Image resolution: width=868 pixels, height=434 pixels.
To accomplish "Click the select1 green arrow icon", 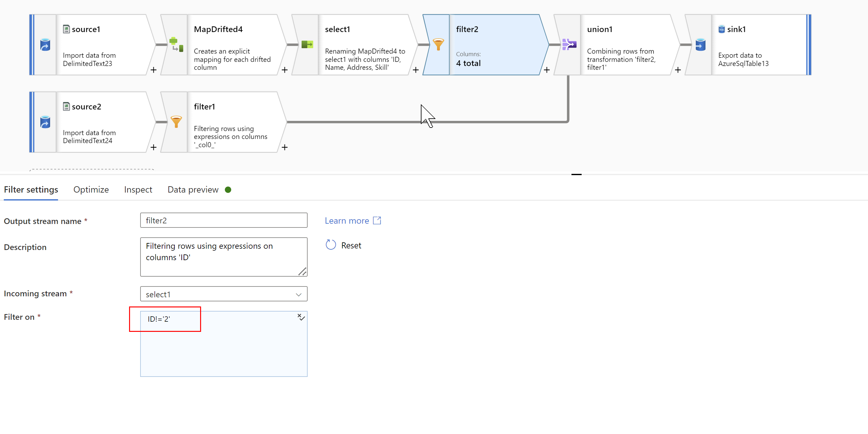I will pyautogui.click(x=307, y=44).
